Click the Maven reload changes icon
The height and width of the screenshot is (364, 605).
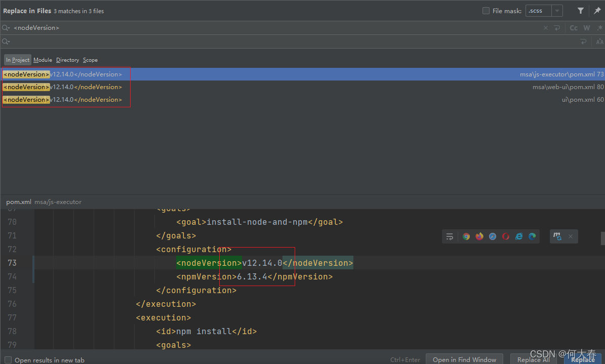point(557,236)
